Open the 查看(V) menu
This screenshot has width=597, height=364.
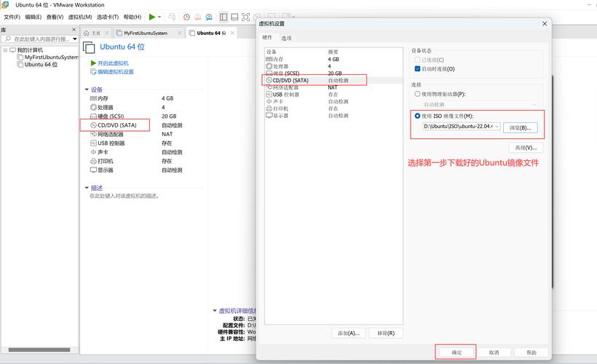coord(55,17)
